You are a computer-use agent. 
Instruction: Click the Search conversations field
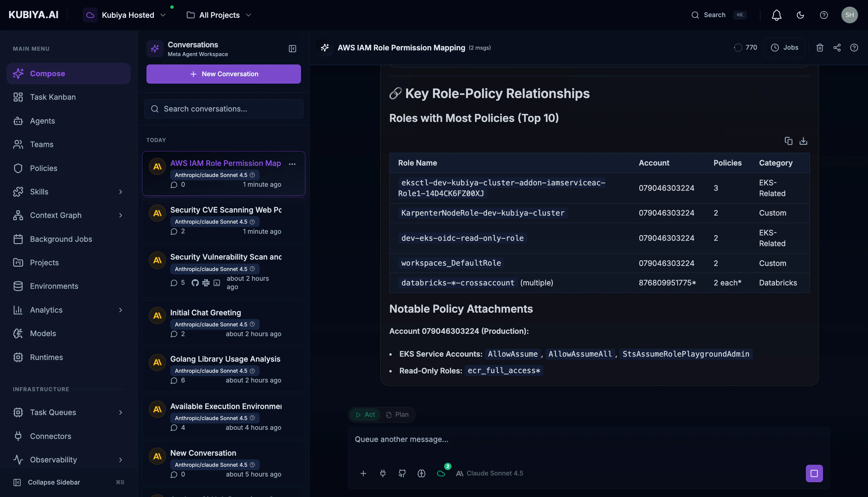pos(224,108)
